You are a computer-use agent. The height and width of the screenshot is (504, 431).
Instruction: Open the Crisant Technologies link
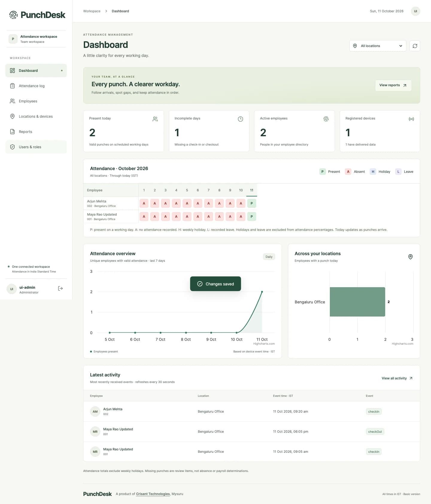(x=153, y=494)
